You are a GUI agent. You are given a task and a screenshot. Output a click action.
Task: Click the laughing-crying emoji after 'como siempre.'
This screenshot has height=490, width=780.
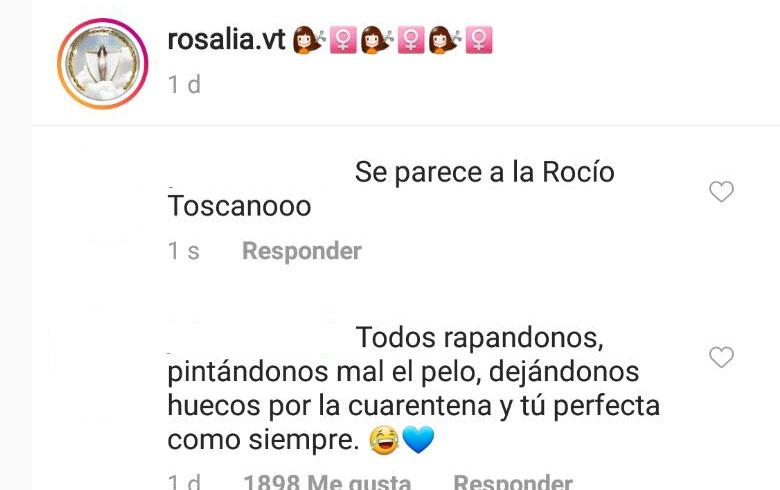(x=384, y=440)
